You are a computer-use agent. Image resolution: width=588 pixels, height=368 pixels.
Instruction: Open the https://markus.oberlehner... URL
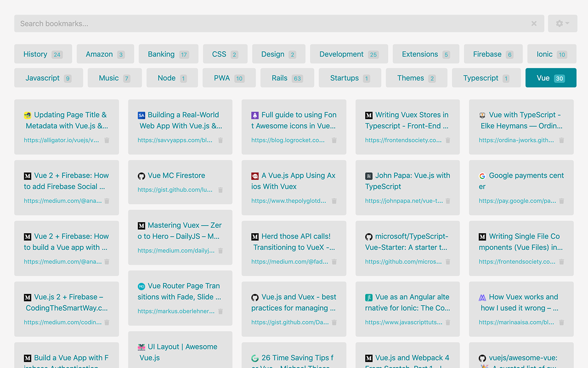point(176,311)
